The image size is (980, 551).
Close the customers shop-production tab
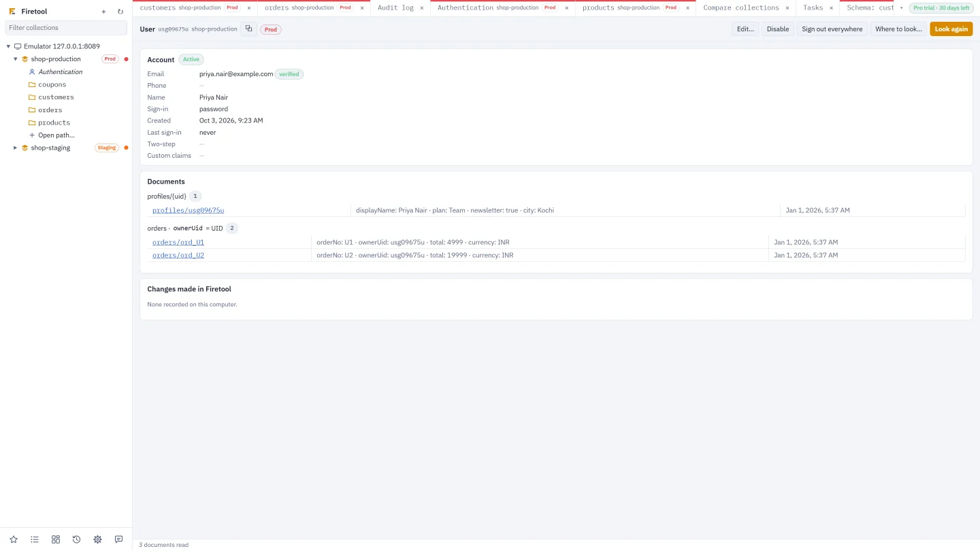click(x=249, y=8)
